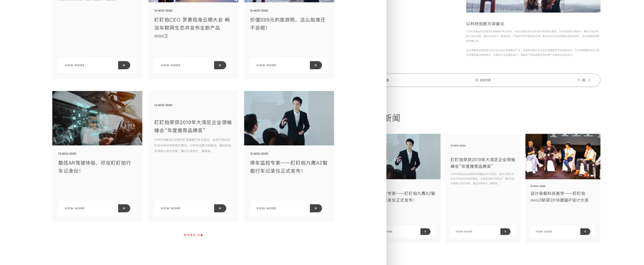The width and height of the screenshot is (644, 265).
Task: Open the presenter in suit thumbnail, left grid
Action: click(x=289, y=118)
